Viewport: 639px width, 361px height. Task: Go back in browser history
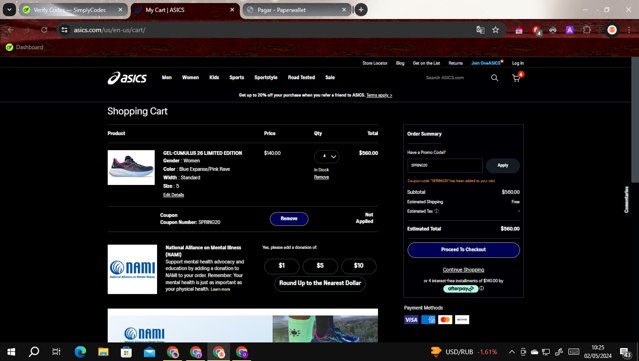pyautogui.click(x=10, y=30)
